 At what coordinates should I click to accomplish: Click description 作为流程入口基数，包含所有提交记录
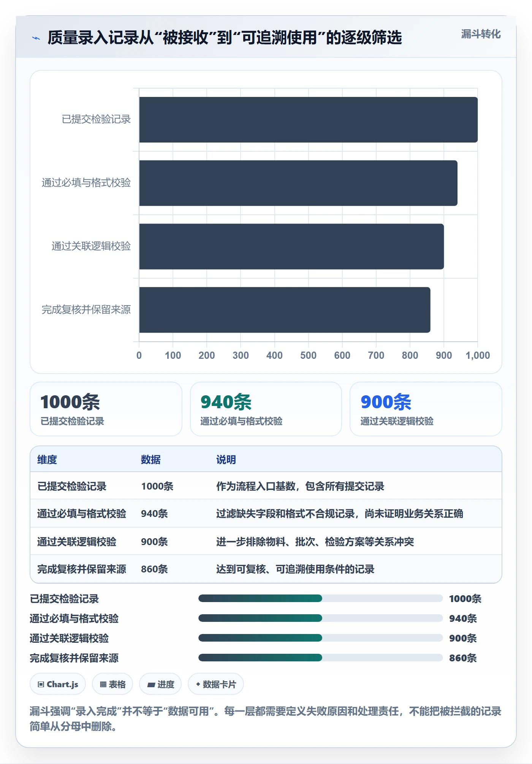300,486
